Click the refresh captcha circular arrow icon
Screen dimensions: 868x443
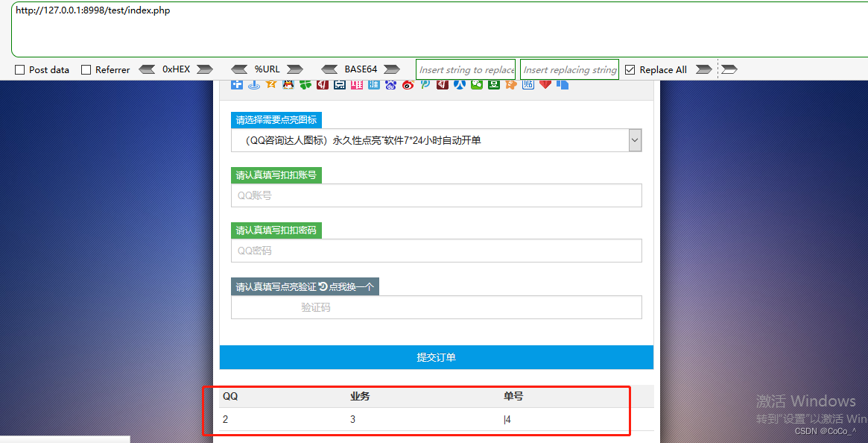tap(323, 286)
